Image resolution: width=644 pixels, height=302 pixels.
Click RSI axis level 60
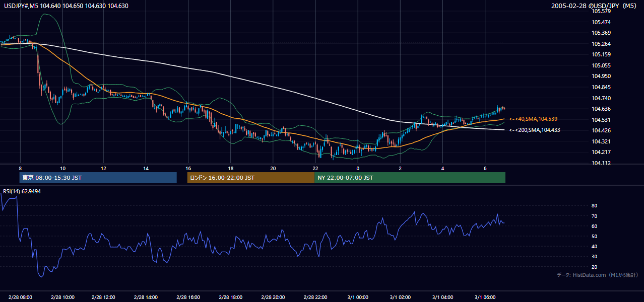595,226
